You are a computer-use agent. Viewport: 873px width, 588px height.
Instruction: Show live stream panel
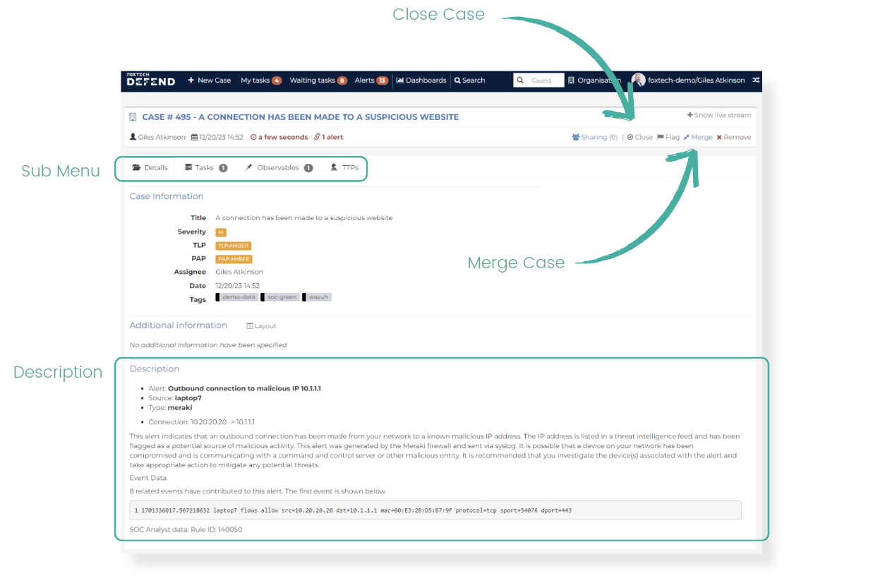coord(718,115)
